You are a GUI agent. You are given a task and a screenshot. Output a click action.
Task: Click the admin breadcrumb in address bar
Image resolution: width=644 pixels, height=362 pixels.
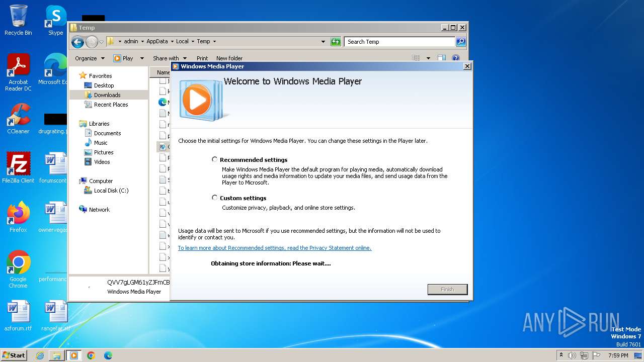click(131, 41)
